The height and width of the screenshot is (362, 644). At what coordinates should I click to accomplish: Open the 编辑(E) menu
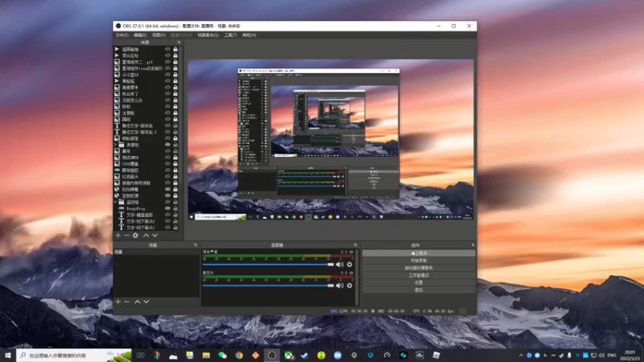coord(140,35)
